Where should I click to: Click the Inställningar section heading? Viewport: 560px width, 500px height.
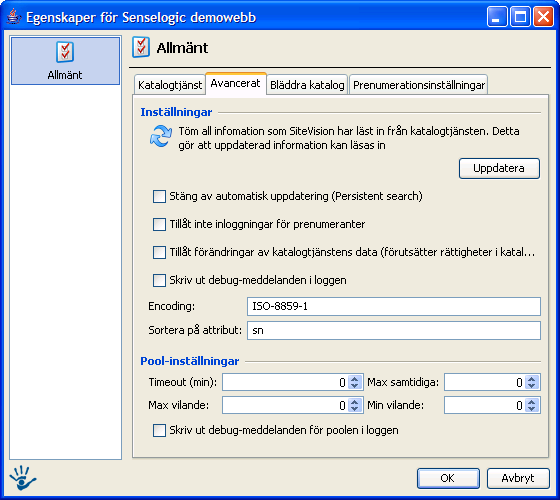[x=176, y=112]
